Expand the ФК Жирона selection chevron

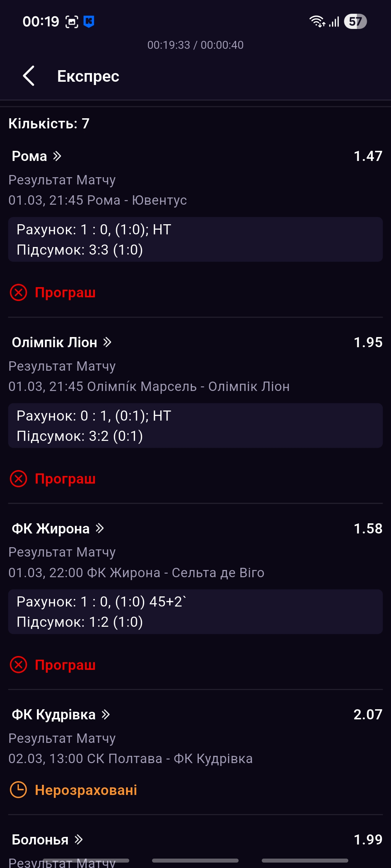[100, 528]
